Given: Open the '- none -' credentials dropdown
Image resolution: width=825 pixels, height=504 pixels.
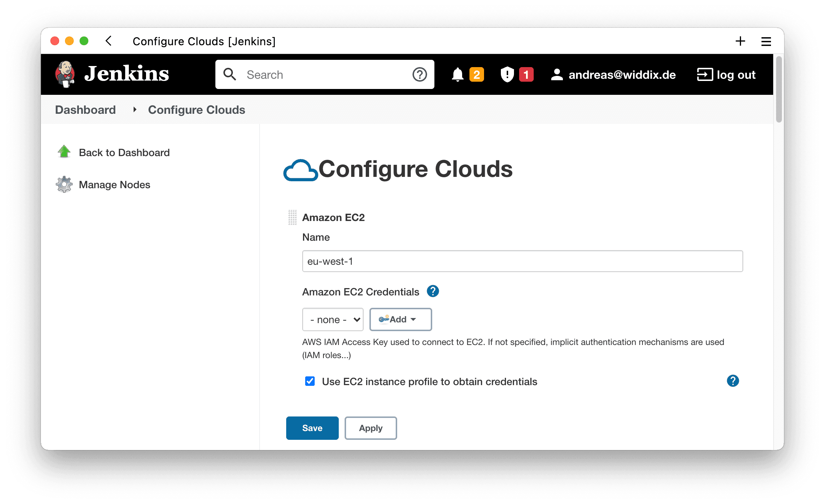Looking at the screenshot, I should tap(333, 319).
